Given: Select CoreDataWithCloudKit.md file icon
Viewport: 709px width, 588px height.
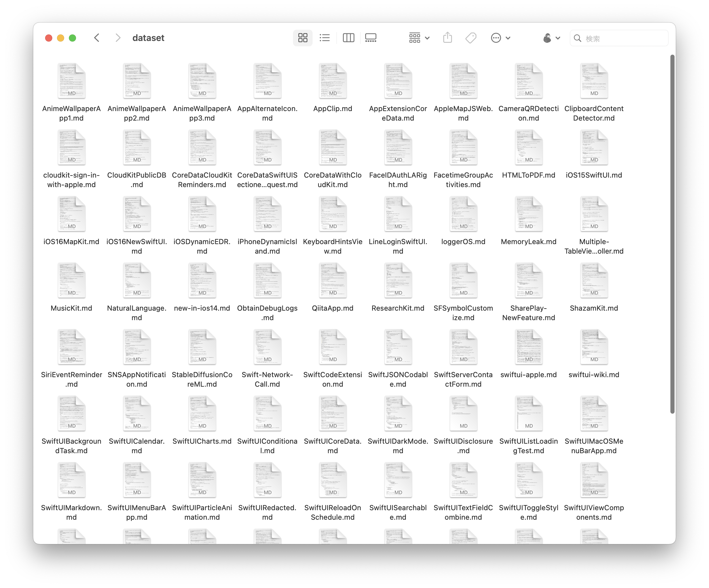Looking at the screenshot, I should (333, 147).
